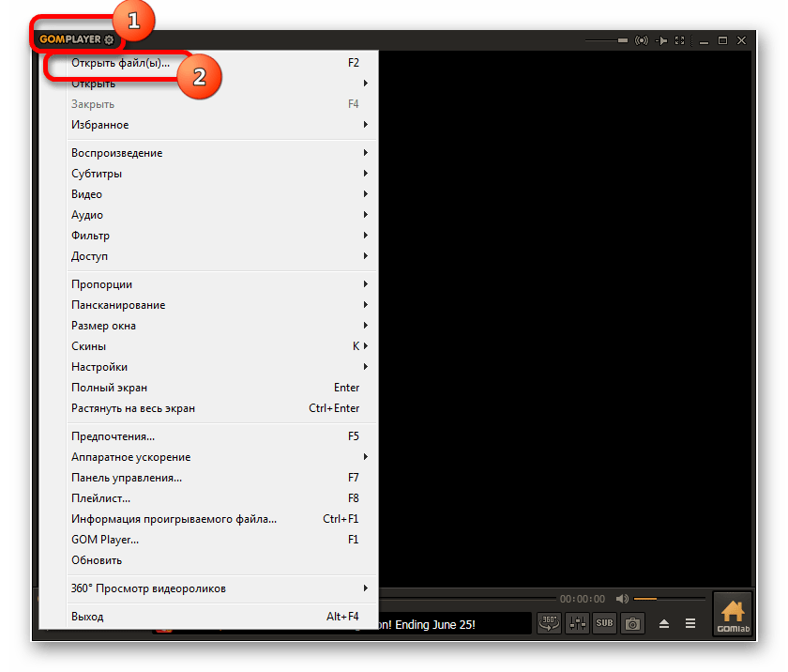Open the playlist list icon
Viewport: 788px width, 672px height.
click(690, 624)
